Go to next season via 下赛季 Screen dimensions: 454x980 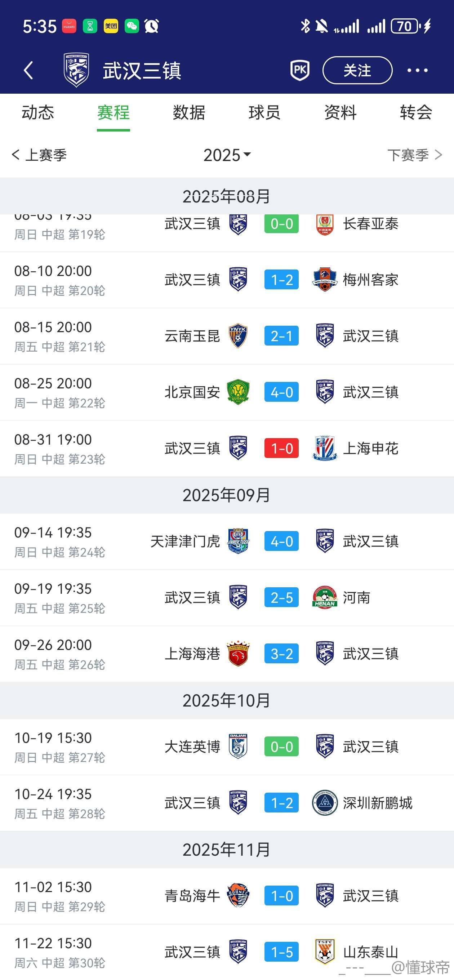[x=414, y=155]
